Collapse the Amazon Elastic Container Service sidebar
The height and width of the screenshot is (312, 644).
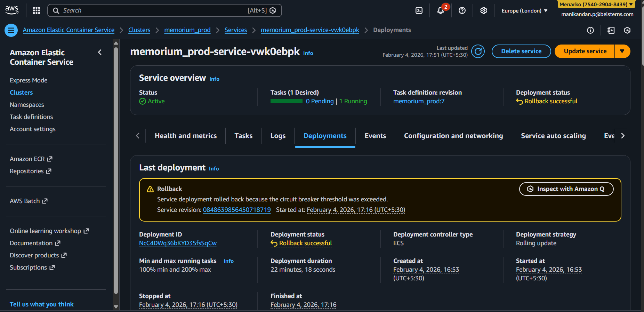click(x=100, y=52)
